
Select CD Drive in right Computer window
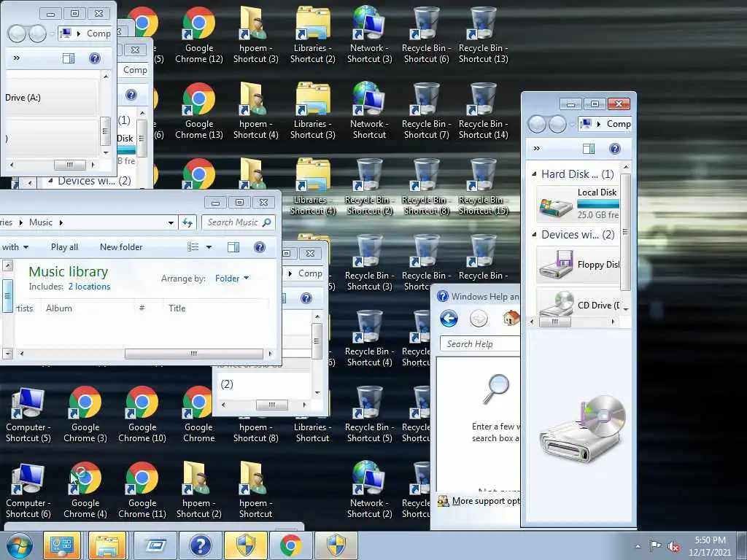(x=578, y=302)
